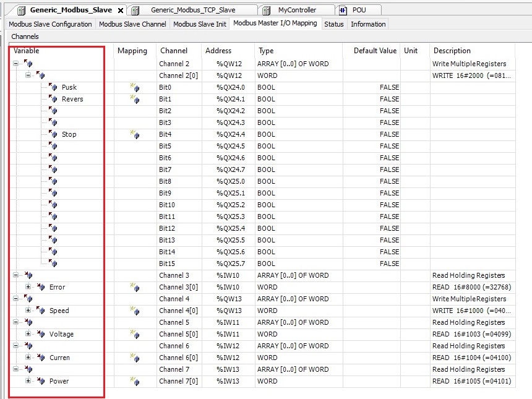Expand the Error variable node

pos(28,287)
